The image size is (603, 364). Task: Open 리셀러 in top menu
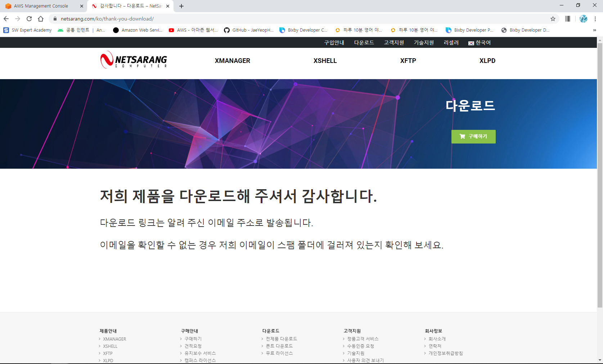451,42
